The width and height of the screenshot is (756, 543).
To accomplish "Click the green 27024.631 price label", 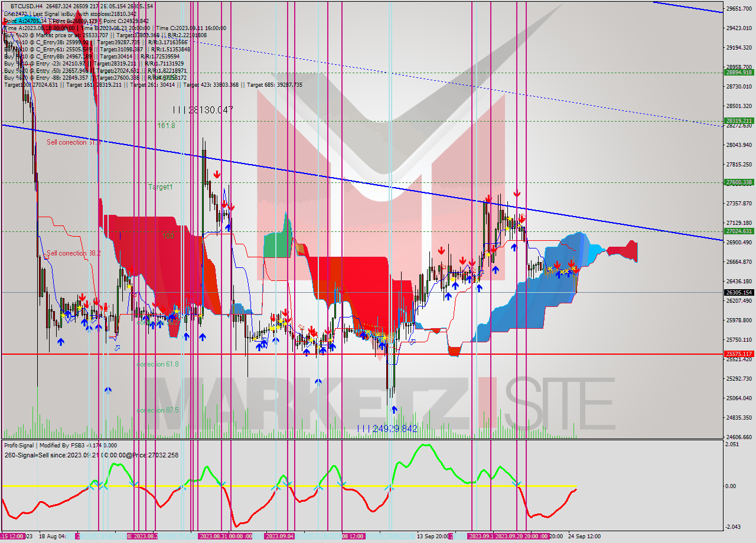I will [738, 231].
